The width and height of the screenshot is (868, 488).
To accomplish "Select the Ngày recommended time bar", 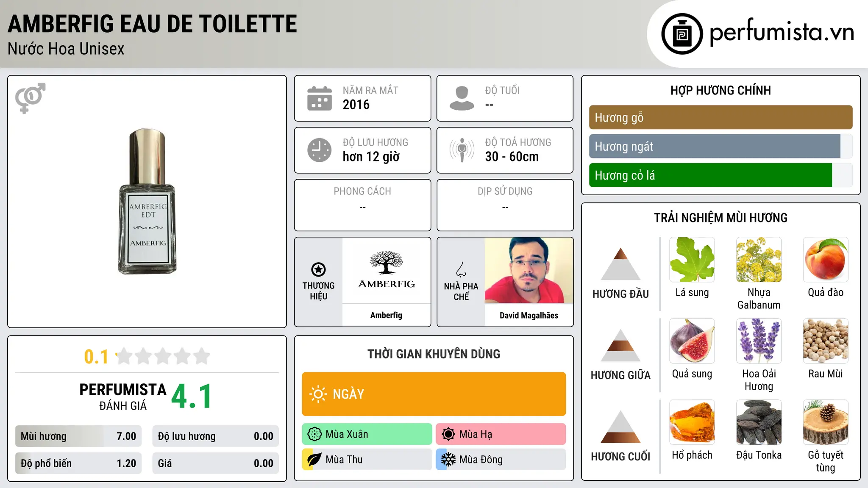I will click(x=434, y=394).
